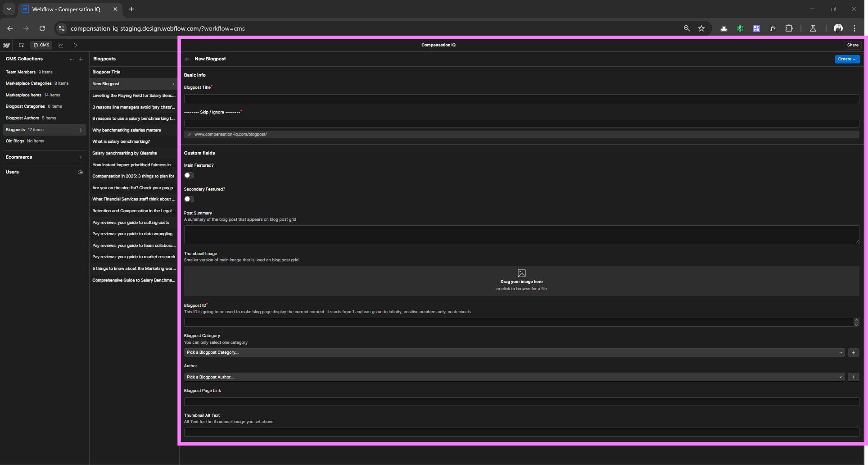868x465 pixels.
Task: Add a new Blogpost Author item
Action: (x=854, y=377)
